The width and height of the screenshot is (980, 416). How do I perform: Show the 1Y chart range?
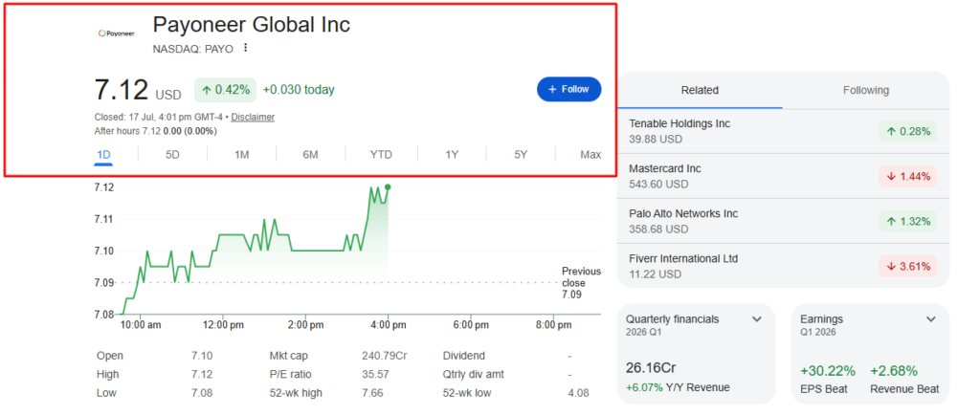click(452, 155)
